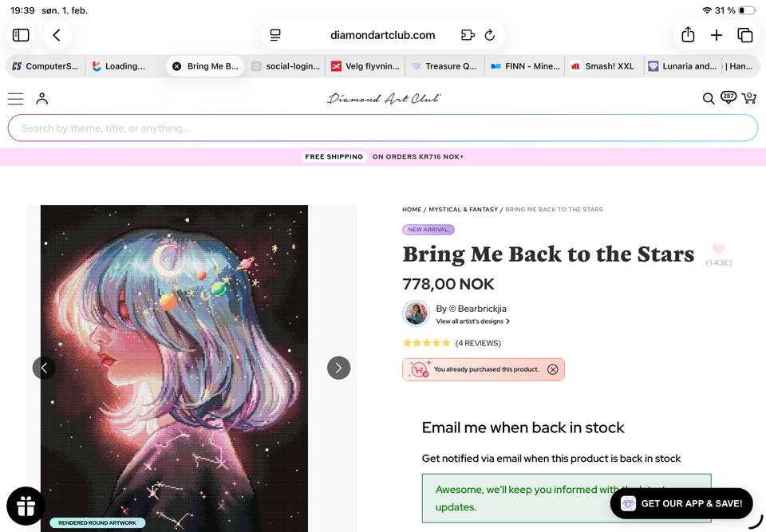Add product to wishlist with heart icon
766x532 pixels.
point(718,250)
